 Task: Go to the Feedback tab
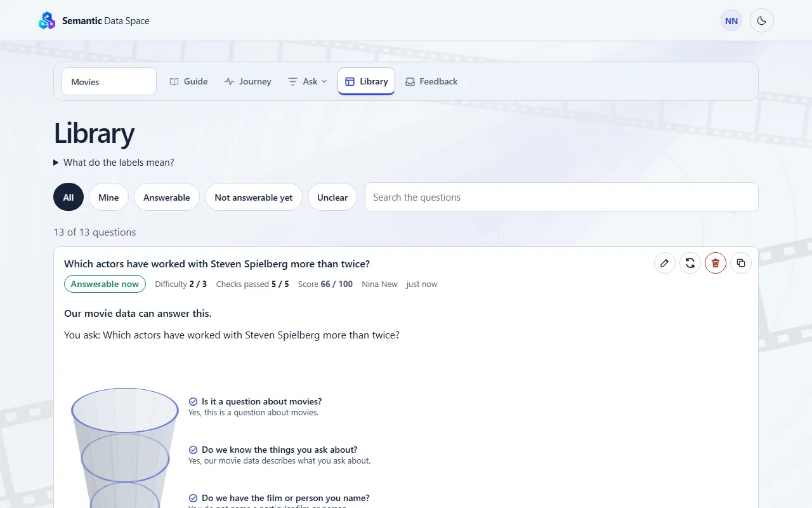click(x=431, y=81)
